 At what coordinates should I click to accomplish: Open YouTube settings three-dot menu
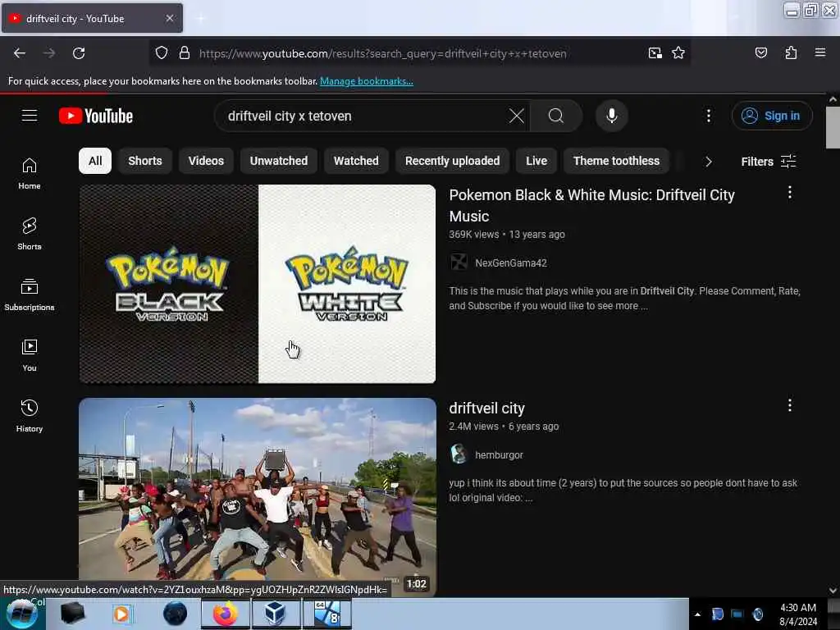point(708,116)
